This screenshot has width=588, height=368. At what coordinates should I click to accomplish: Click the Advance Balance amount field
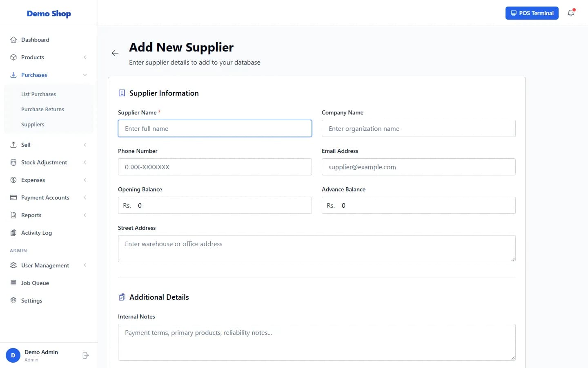click(x=419, y=205)
